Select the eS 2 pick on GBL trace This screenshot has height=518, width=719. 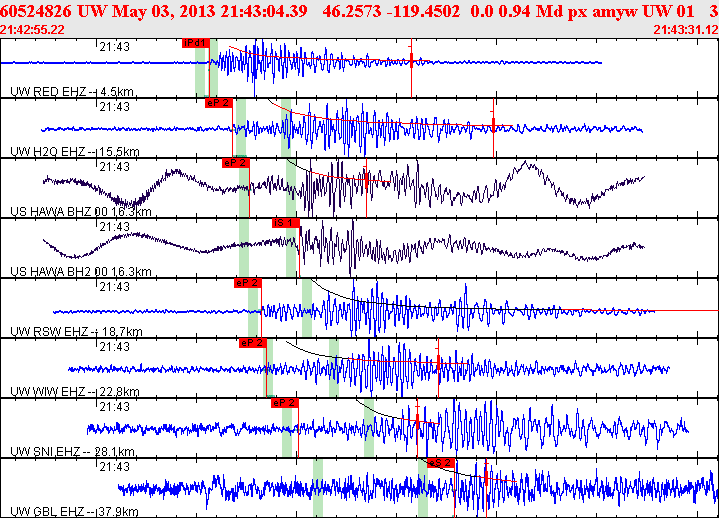441,463
